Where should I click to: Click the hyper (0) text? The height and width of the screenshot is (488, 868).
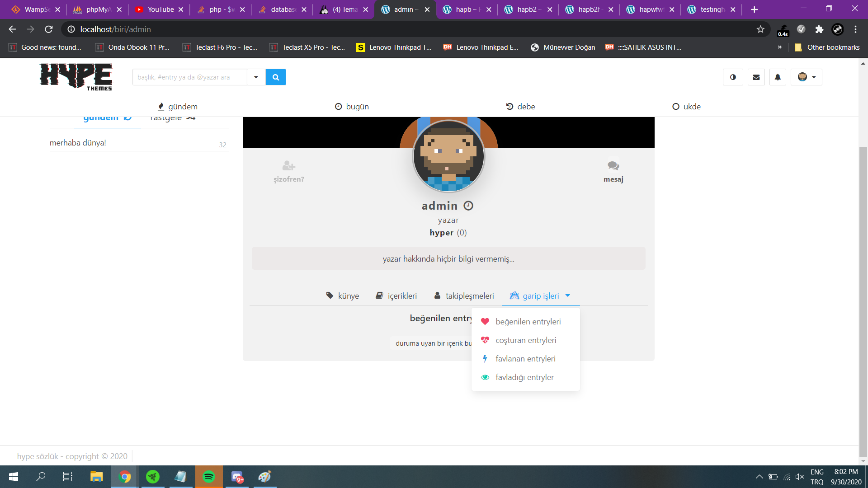pos(448,233)
